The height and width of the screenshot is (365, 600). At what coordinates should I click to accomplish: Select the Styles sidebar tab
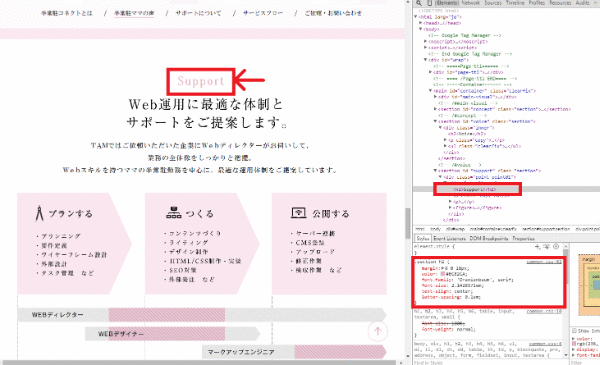423,238
